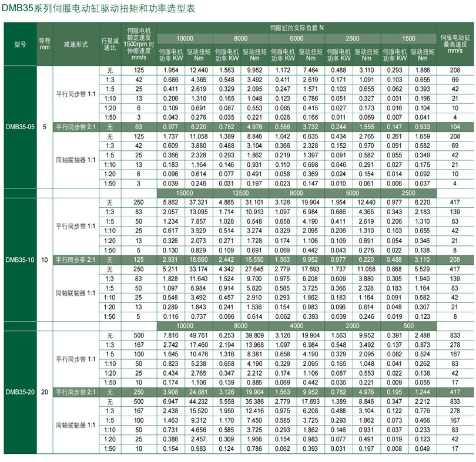Click the 15000 load header cell

[184, 193]
